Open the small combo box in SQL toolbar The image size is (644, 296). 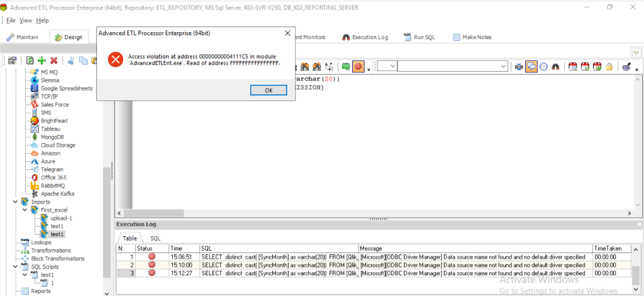pyautogui.click(x=387, y=66)
